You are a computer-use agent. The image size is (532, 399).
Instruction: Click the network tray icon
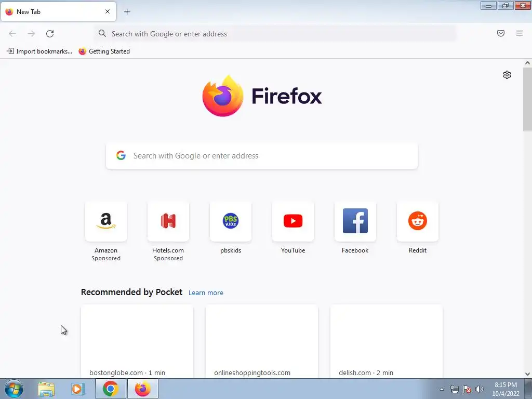pyautogui.click(x=454, y=389)
